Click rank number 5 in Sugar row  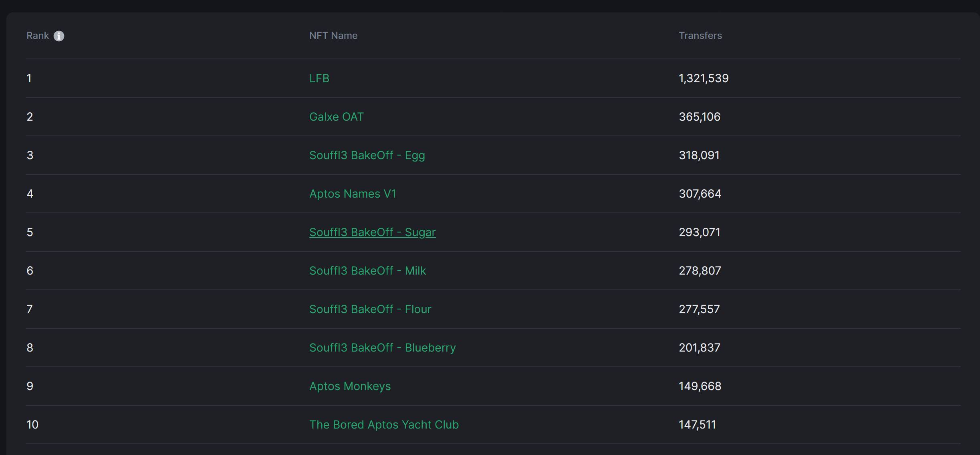[30, 232]
